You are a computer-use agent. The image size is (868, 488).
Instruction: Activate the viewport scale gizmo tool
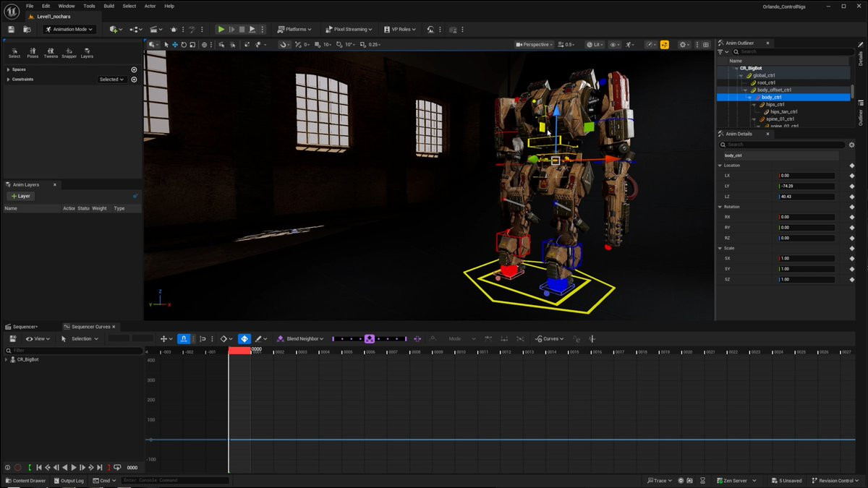click(192, 45)
